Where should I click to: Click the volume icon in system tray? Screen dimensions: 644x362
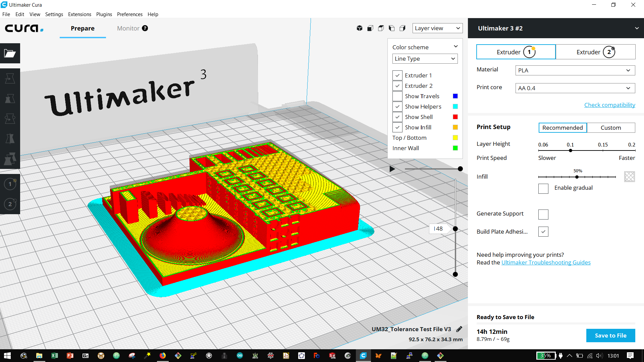(600, 356)
